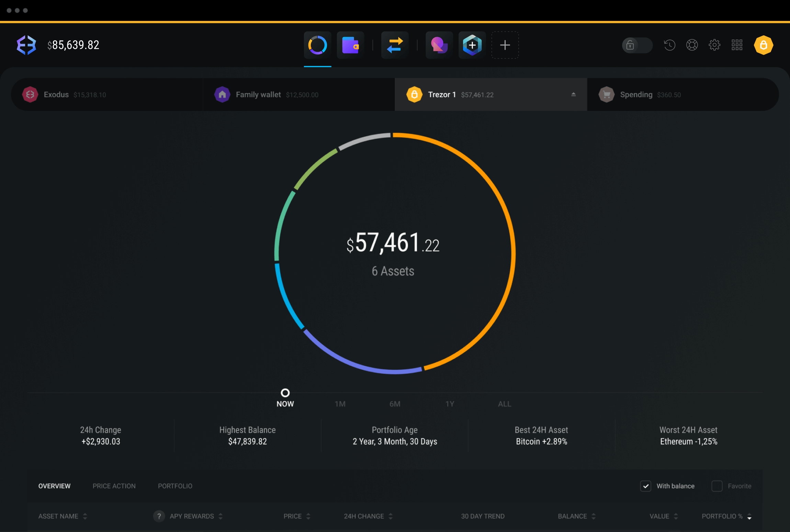Select the 1Y time period button
Viewport: 790px width, 532px height.
(450, 404)
